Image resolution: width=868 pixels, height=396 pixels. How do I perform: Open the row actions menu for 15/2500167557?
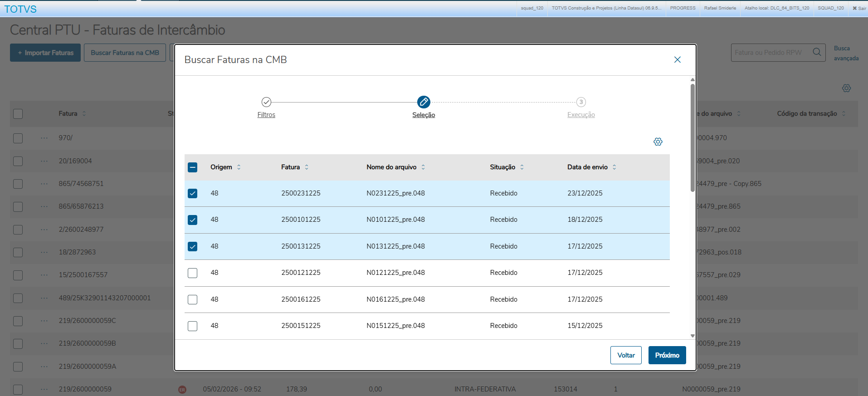pyautogui.click(x=44, y=275)
